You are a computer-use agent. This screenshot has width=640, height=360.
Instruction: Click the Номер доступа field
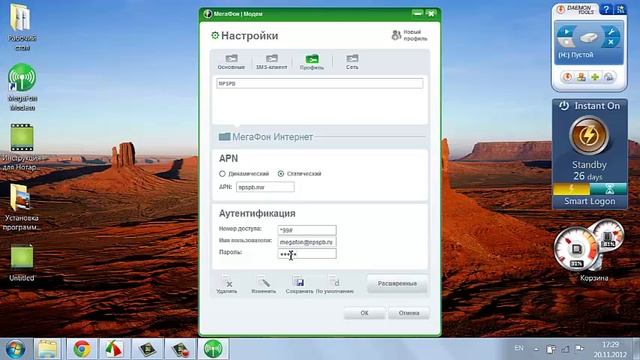pyautogui.click(x=307, y=230)
